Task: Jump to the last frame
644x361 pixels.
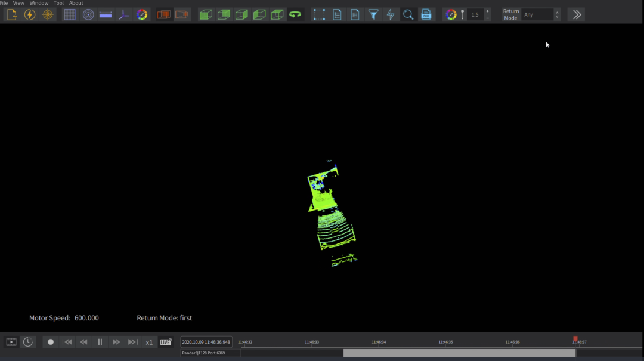Action: [x=132, y=342]
